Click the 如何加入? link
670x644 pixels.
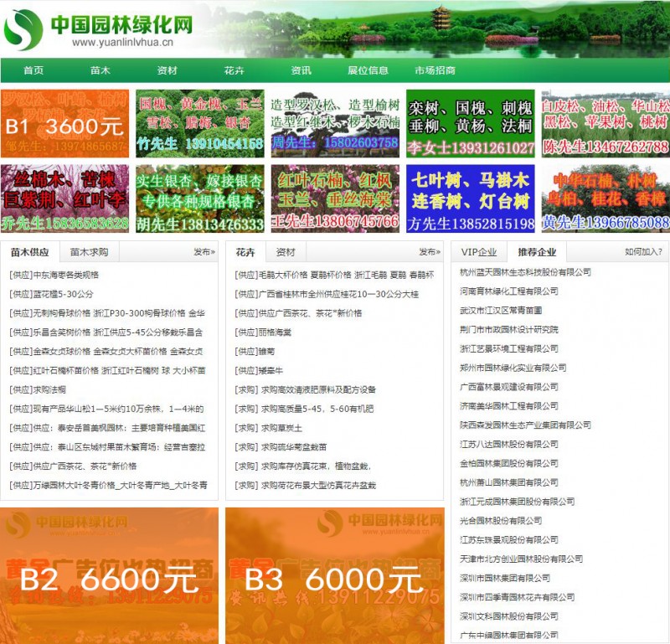(x=643, y=251)
